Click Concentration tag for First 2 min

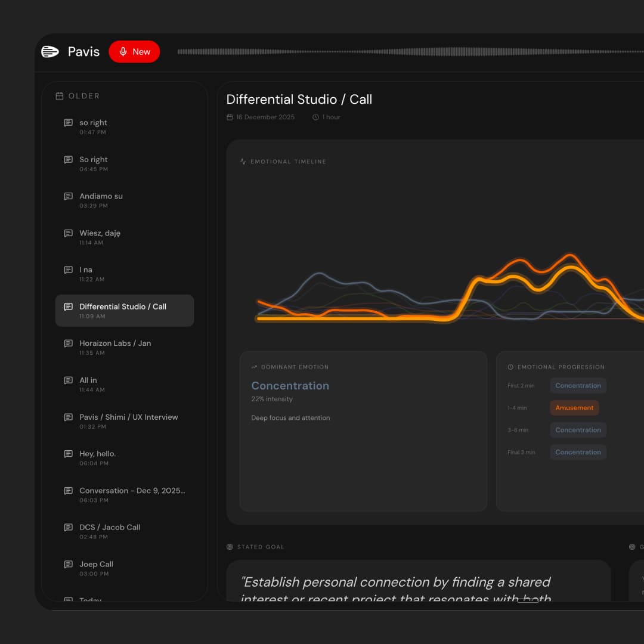click(x=578, y=386)
